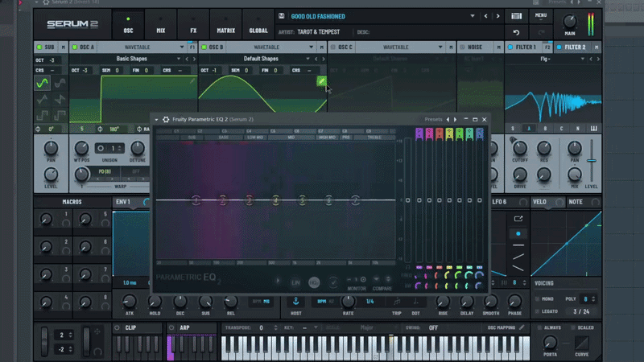Open the Fruity Parametric EQ 2 gear settings
Screen dimensions: 644x362
(166, 119)
